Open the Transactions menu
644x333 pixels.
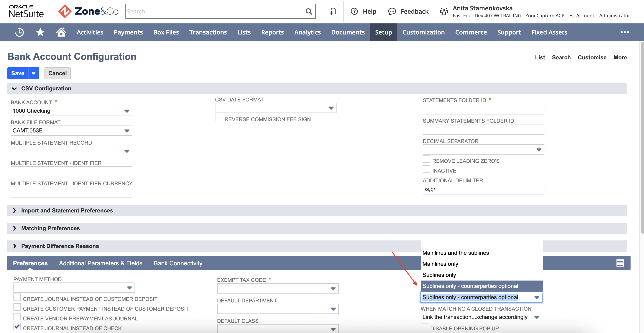click(208, 32)
